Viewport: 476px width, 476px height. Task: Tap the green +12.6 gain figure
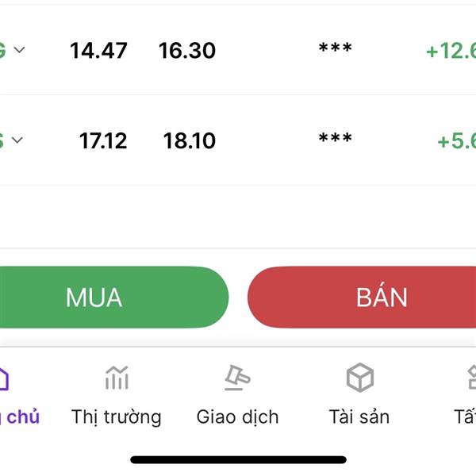click(451, 51)
